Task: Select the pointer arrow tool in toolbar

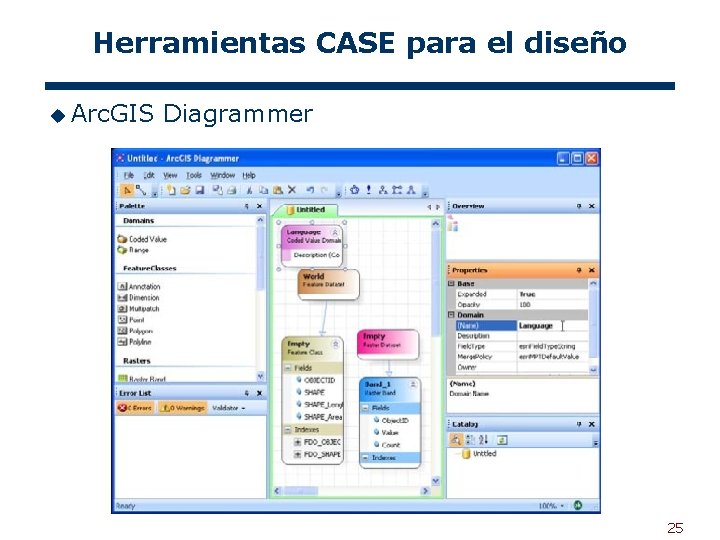Action: 127,190
